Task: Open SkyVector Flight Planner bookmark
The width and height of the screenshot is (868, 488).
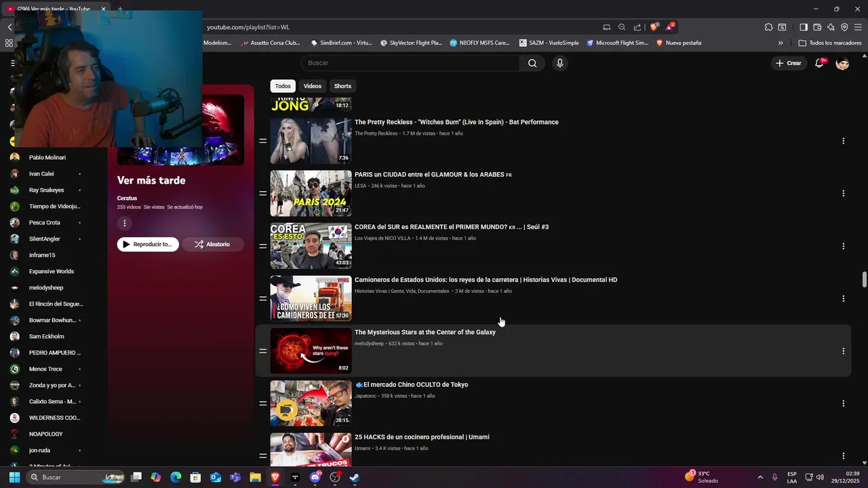Action: click(412, 43)
